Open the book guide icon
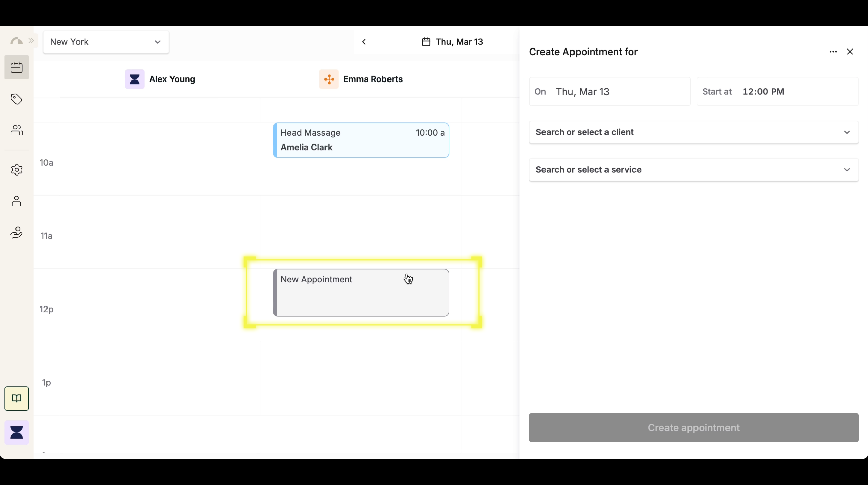The height and width of the screenshot is (485, 868). click(x=17, y=398)
